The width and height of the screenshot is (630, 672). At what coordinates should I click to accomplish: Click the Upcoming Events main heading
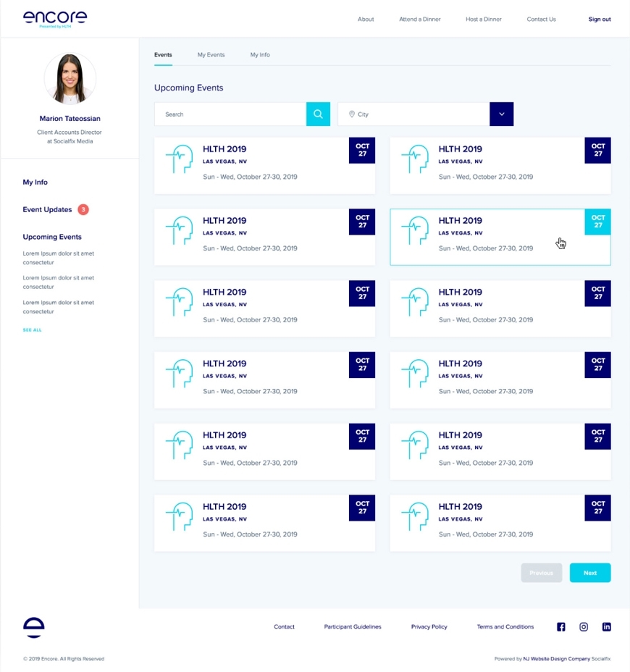[x=188, y=88]
